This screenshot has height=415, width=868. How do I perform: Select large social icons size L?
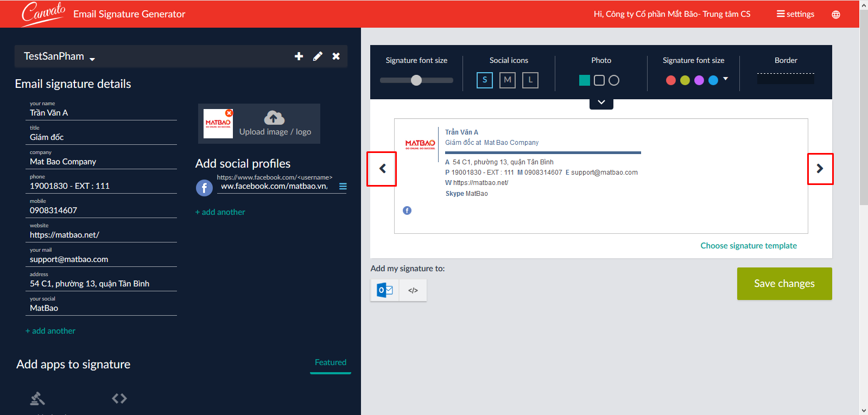[x=530, y=80]
